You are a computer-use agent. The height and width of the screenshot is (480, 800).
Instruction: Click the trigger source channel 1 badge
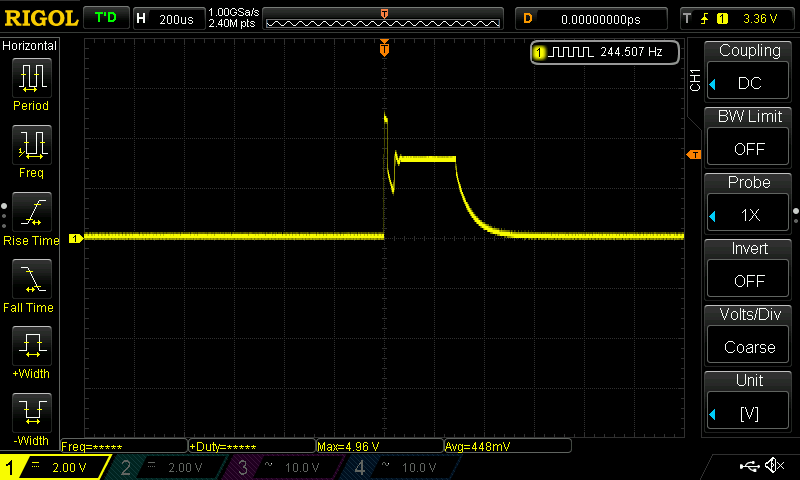tap(722, 19)
